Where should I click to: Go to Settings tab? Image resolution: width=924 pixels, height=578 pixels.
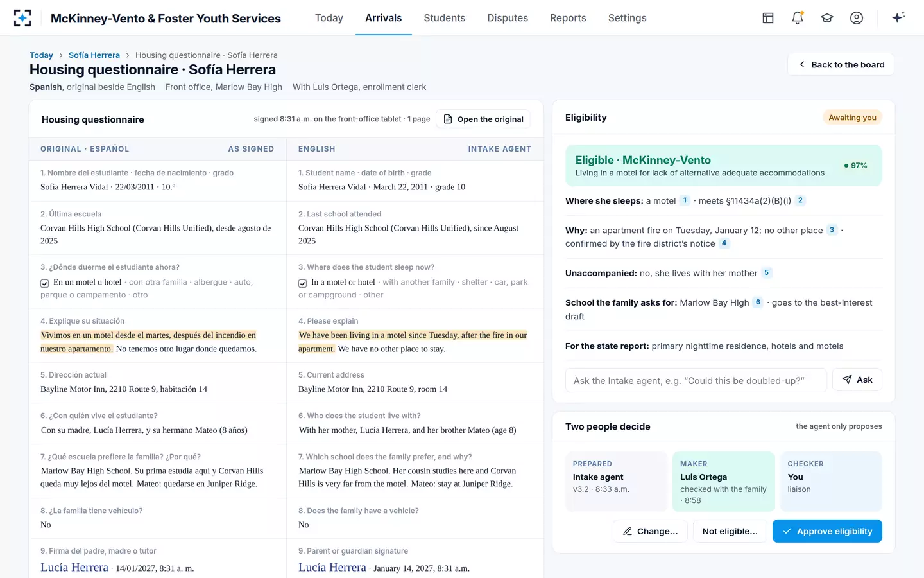(x=628, y=18)
